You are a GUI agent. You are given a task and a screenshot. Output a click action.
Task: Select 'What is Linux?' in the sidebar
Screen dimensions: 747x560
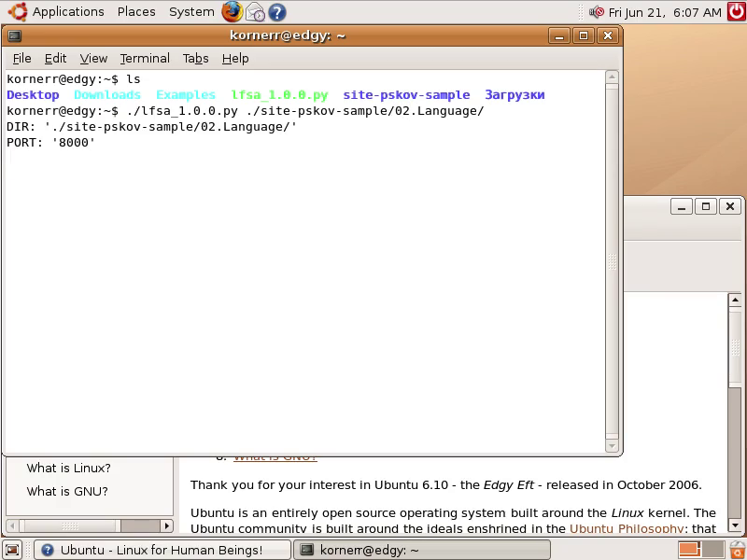pyautogui.click(x=68, y=469)
